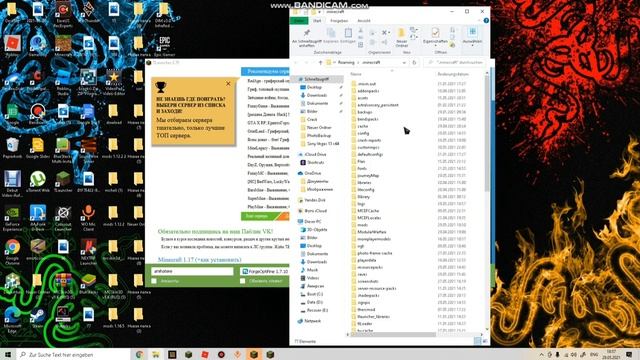Click the Auswählen icon in Explorer ribbon
This screenshot has width=640, height=360.
(472, 32)
